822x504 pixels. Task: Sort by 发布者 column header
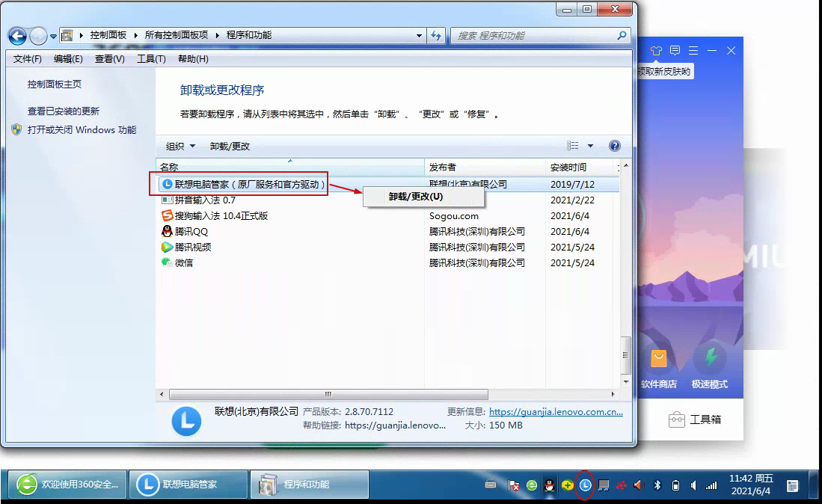click(485, 167)
